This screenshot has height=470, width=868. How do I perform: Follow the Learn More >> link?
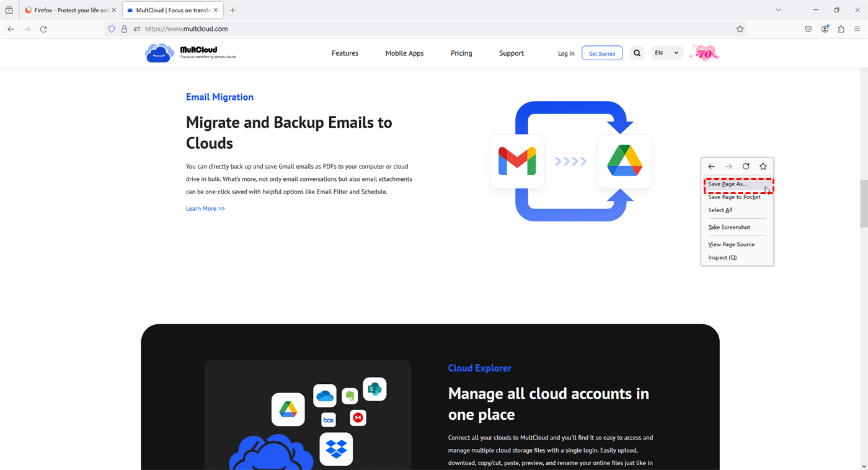[205, 208]
